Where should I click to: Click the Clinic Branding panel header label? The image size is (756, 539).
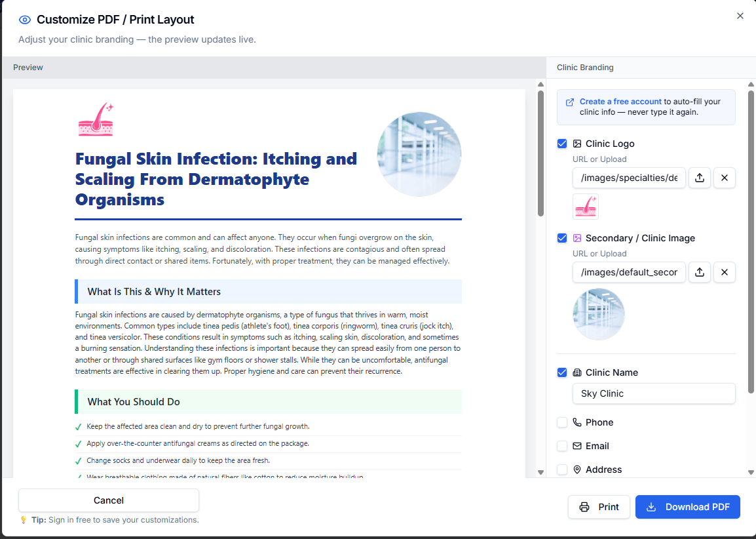(x=585, y=68)
